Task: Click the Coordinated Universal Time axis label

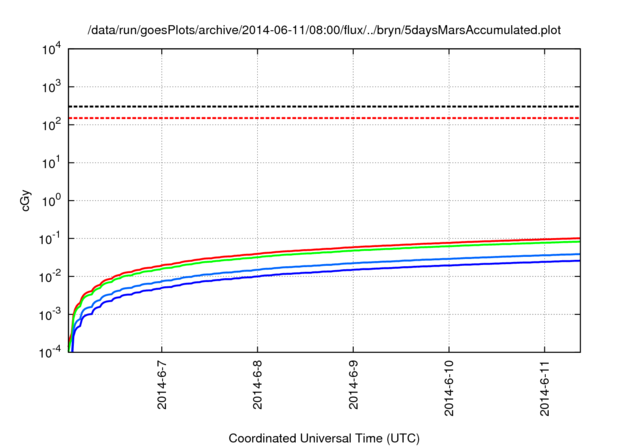Action: click(x=324, y=438)
